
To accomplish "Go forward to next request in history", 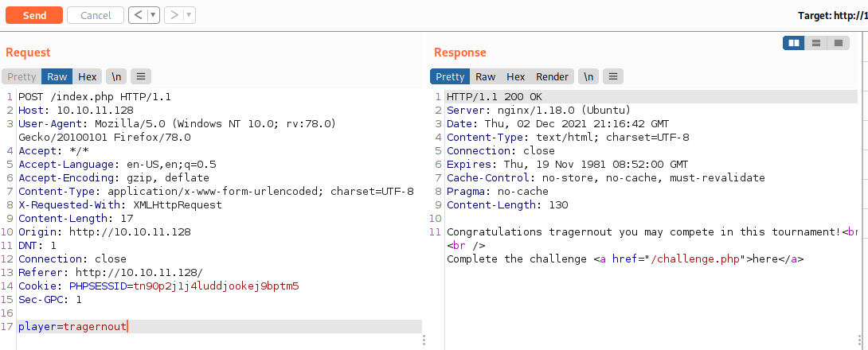I will click(x=172, y=15).
